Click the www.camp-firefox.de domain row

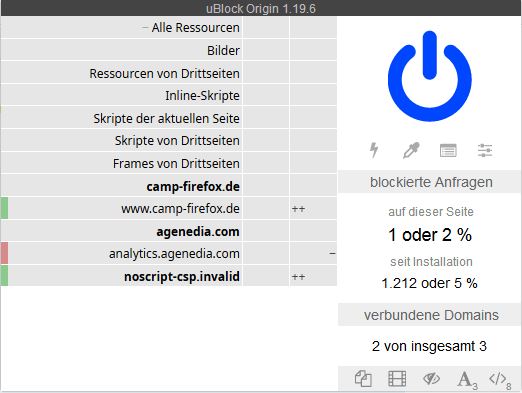click(x=122, y=209)
